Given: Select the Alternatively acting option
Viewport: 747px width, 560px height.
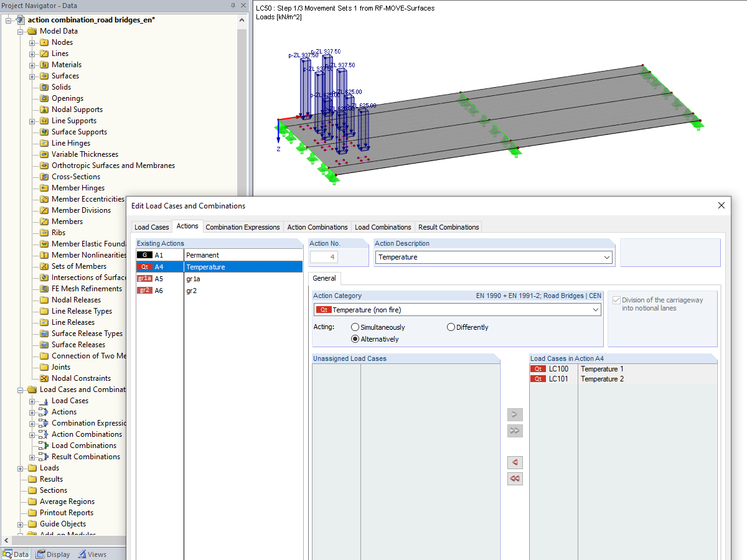Looking at the screenshot, I should coord(355,339).
